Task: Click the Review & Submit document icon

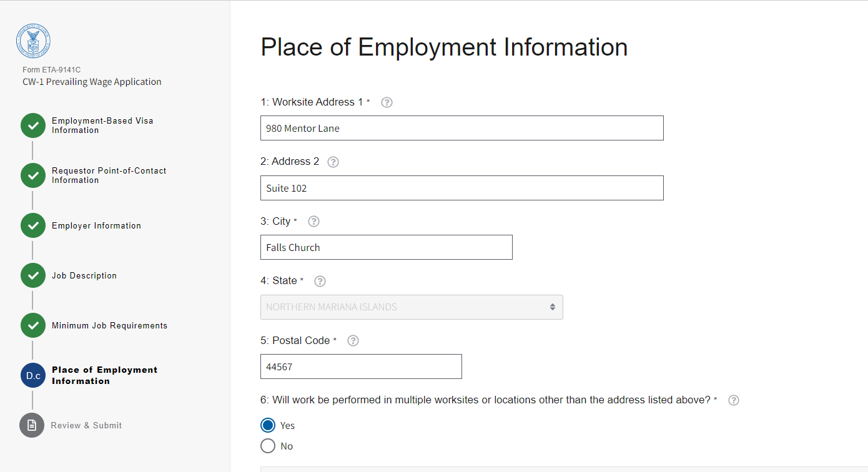Action: (x=32, y=425)
